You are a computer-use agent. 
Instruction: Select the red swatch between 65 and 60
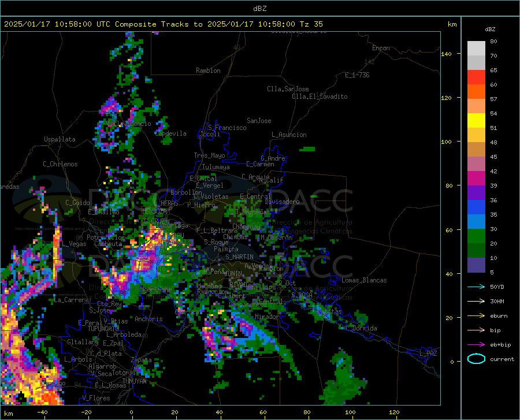click(x=476, y=77)
